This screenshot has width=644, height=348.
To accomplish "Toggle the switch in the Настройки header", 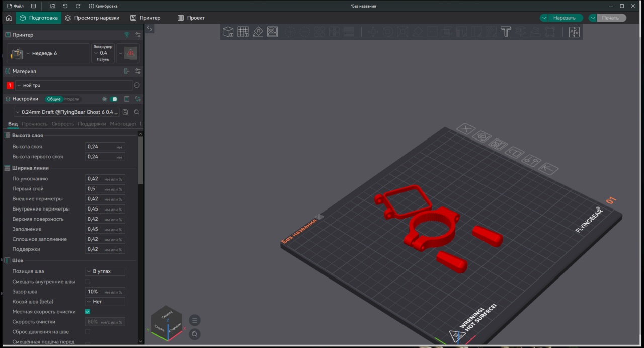I will (113, 99).
